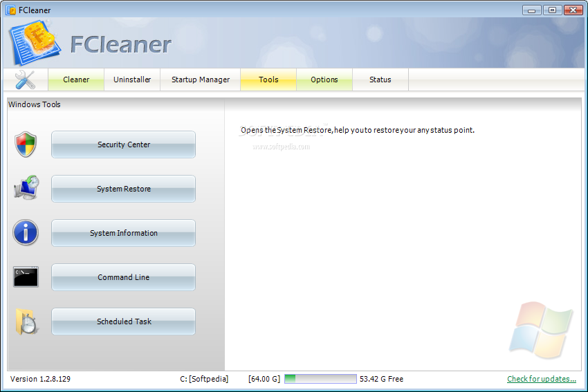This screenshot has width=588, height=392.
Task: Click the System Restore computer icon
Action: 26,187
